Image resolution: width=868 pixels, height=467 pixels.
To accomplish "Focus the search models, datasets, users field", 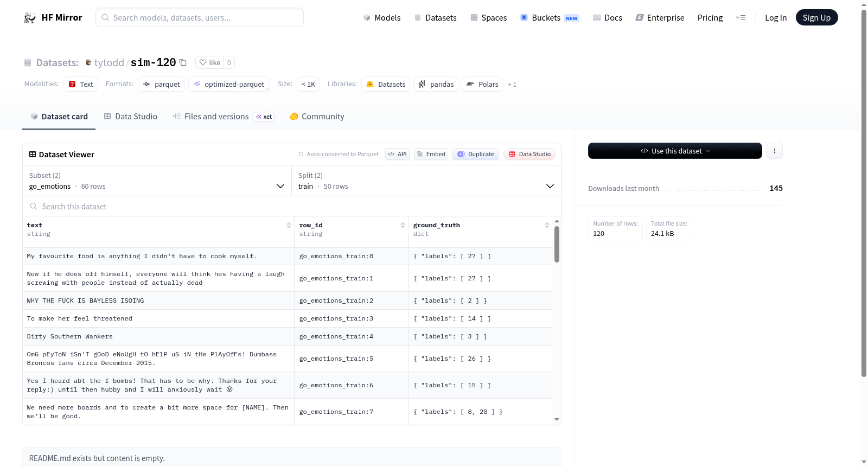I will [x=200, y=17].
